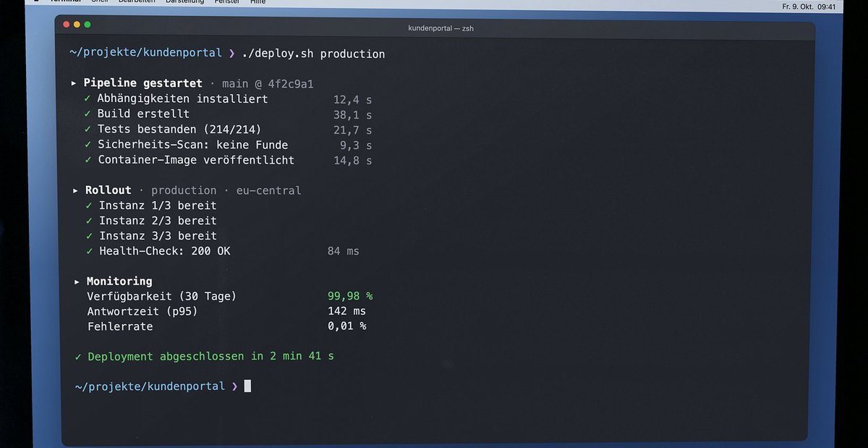
Task: Click 'Deployment abgeschlossen in 2 min 41 s'
Action: (211, 356)
